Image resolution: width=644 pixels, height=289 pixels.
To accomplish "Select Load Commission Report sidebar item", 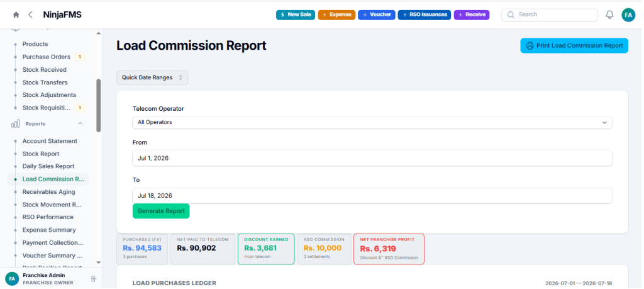I will tap(48, 179).
